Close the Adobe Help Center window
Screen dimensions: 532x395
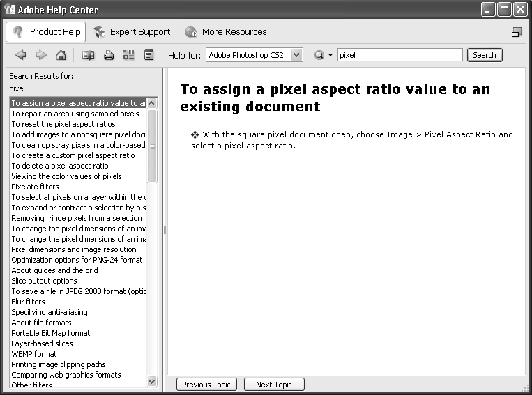click(x=520, y=10)
